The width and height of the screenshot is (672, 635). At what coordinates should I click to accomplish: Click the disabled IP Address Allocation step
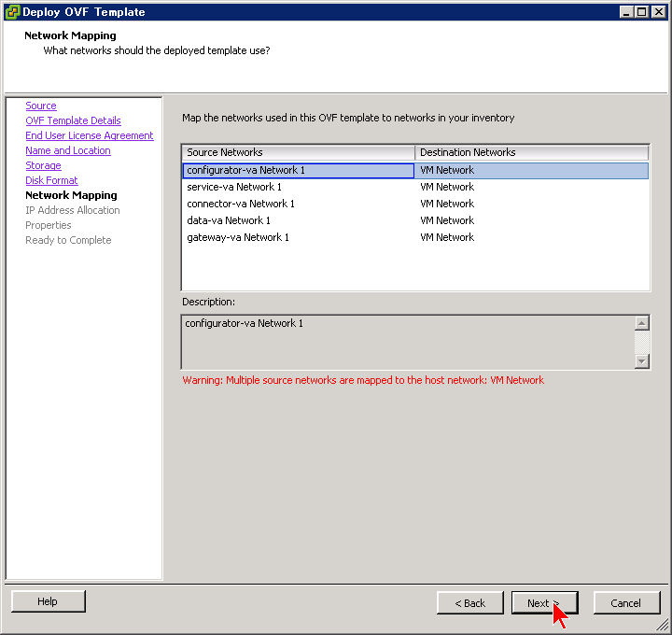click(73, 210)
